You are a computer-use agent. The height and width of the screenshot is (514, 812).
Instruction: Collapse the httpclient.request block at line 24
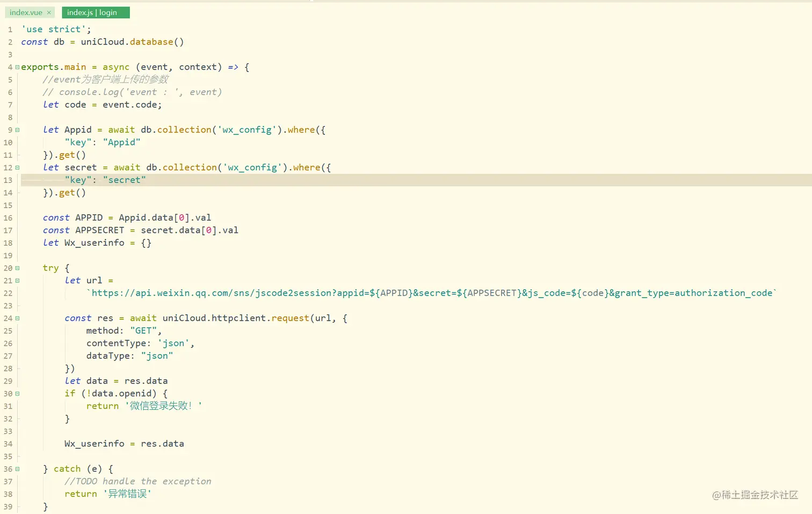(x=17, y=318)
